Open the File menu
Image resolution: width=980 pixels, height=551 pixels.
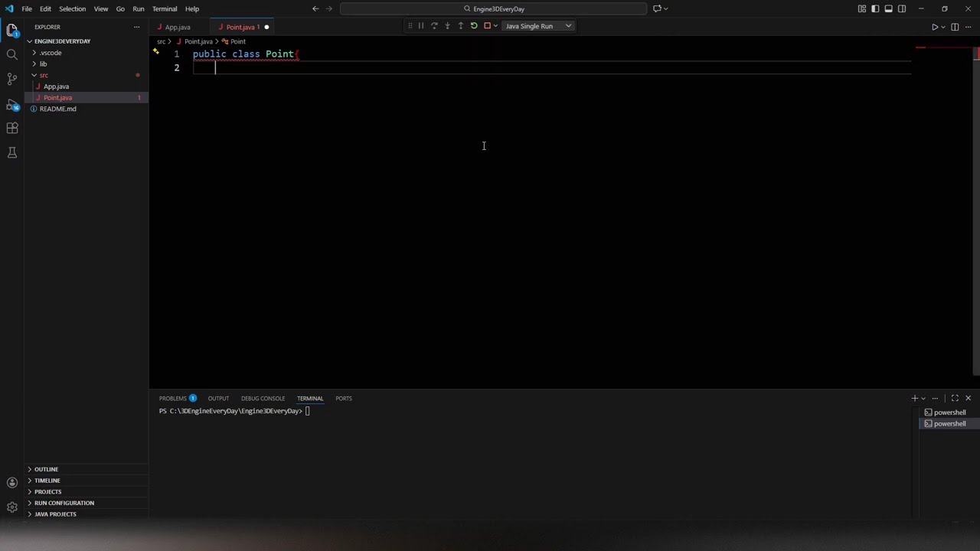click(27, 8)
